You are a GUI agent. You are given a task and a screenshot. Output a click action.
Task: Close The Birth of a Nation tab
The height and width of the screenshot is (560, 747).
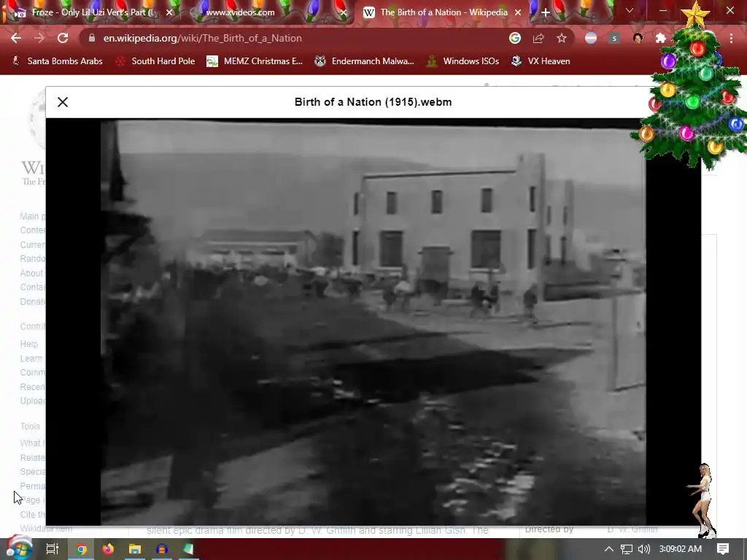click(x=518, y=12)
